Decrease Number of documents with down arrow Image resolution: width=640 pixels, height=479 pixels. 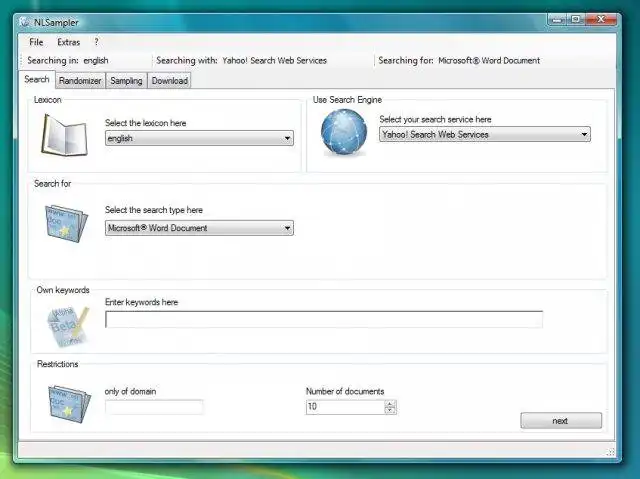(x=390, y=410)
